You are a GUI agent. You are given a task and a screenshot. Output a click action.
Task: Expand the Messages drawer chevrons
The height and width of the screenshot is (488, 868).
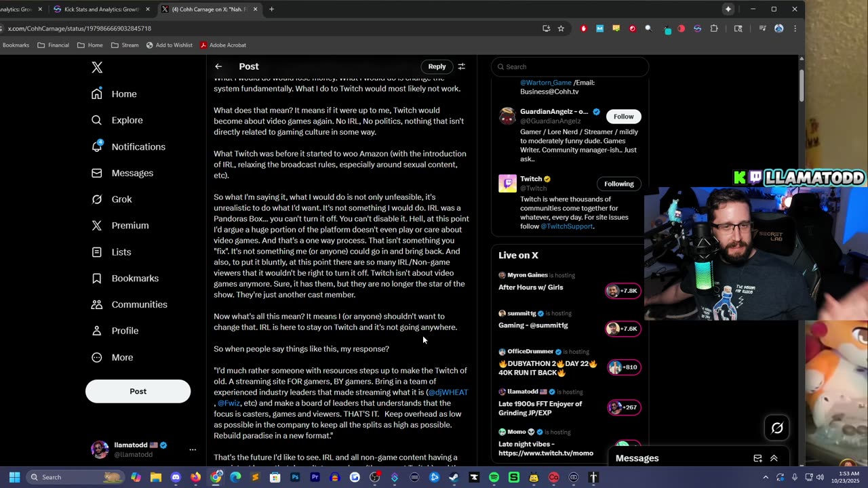[x=774, y=458]
